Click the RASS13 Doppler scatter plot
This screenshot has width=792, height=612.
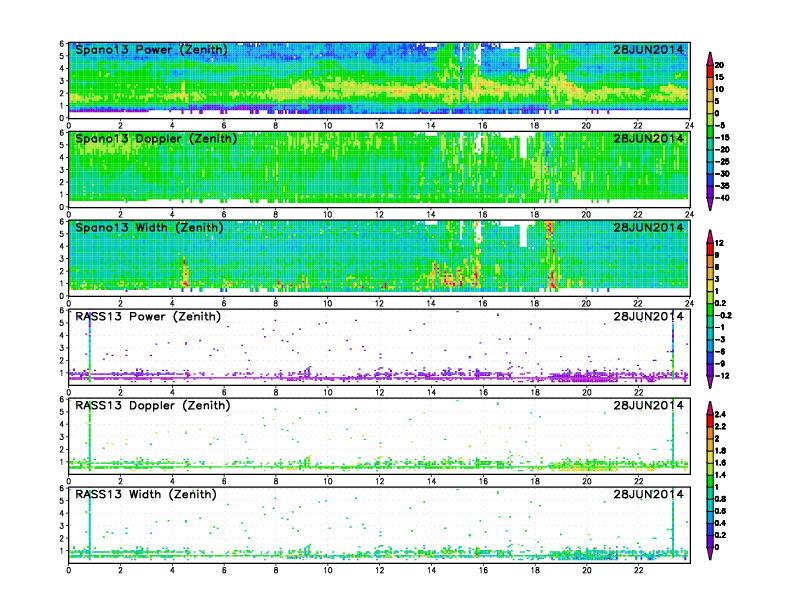[379, 436]
